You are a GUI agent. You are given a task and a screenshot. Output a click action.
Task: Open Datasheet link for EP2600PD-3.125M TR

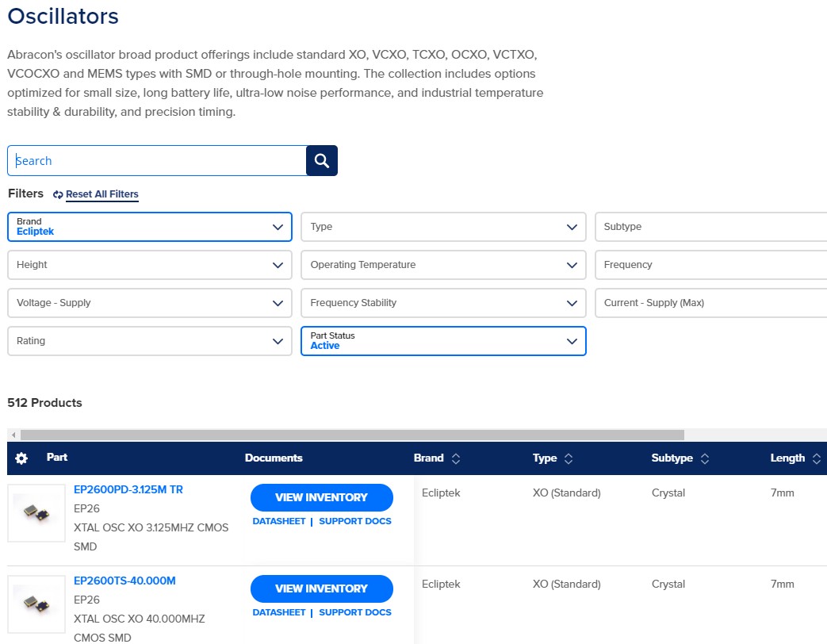coord(278,521)
